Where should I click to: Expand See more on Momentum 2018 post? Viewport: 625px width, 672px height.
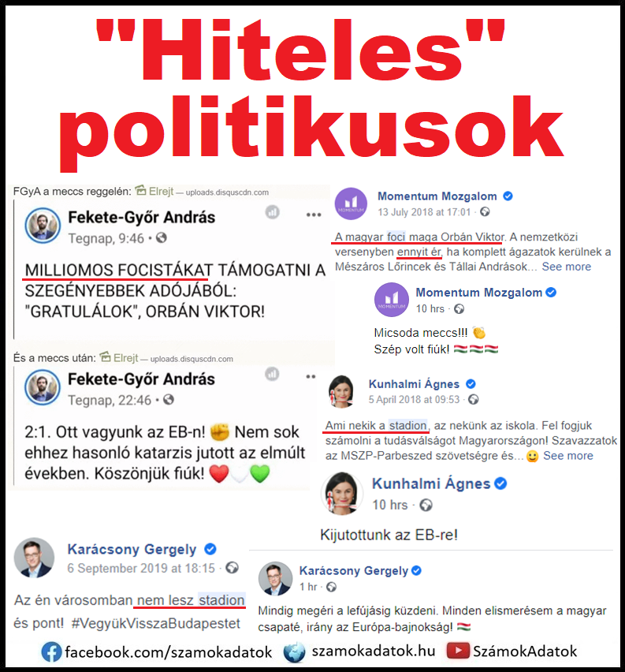click(567, 267)
